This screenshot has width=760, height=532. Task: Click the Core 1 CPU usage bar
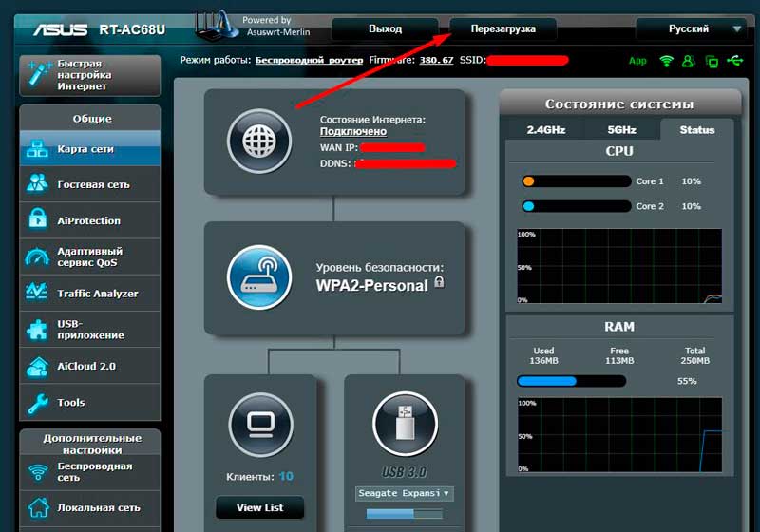point(577,181)
